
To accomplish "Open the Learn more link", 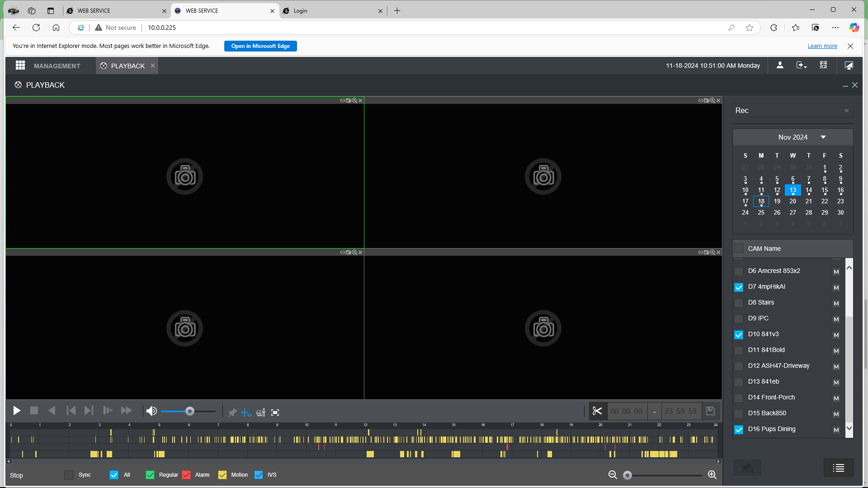I will click(x=822, y=46).
